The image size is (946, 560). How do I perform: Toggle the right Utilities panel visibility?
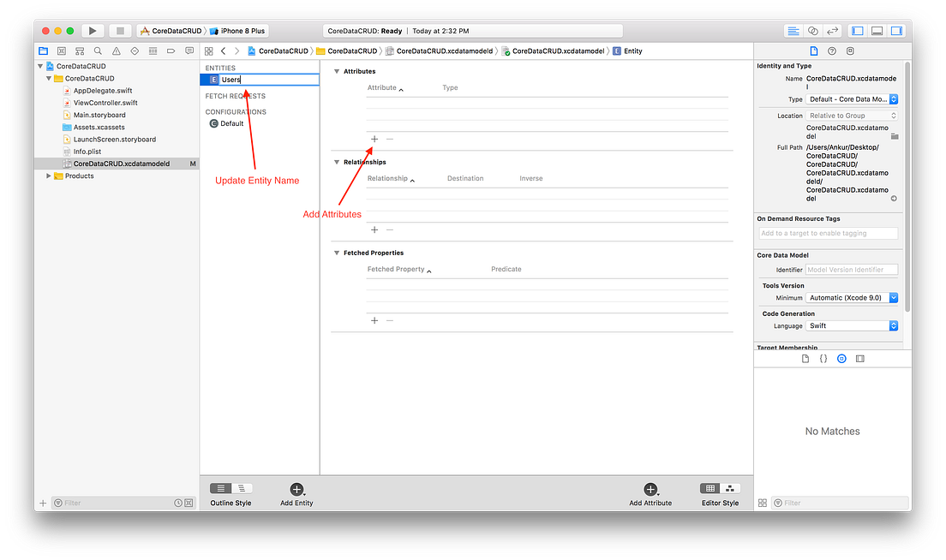coord(898,29)
